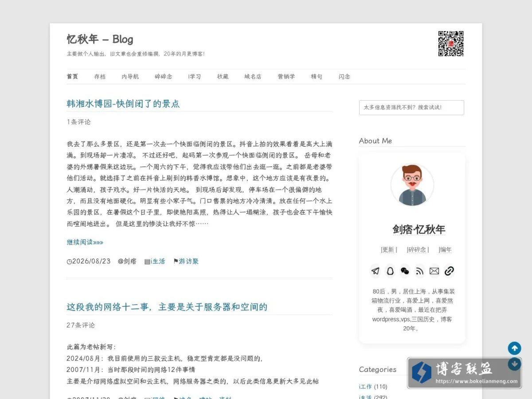The image size is (532, 399).
Task: Click the line starting 2007/11月
Action: point(131,369)
